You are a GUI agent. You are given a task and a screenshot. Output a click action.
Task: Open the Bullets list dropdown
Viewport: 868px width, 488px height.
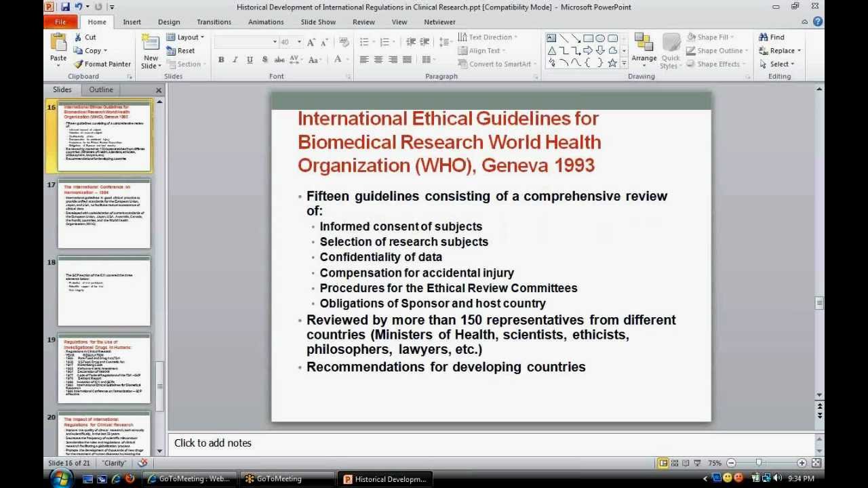pos(372,42)
